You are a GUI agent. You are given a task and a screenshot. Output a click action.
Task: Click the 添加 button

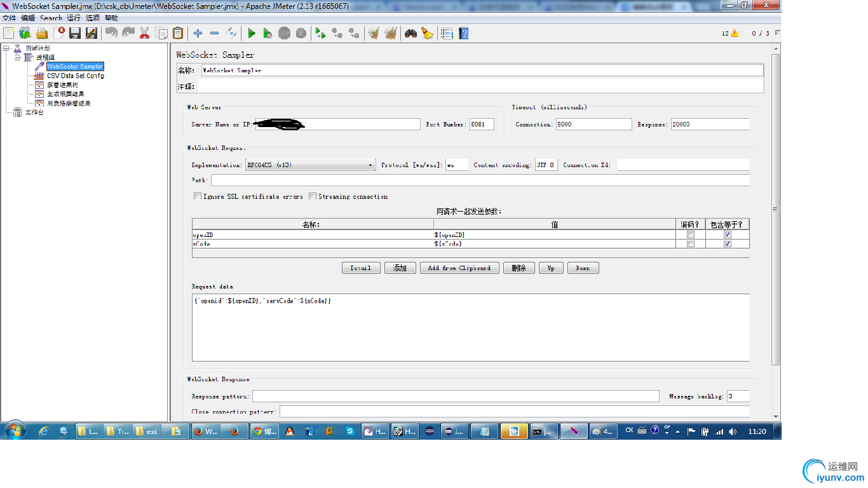400,268
